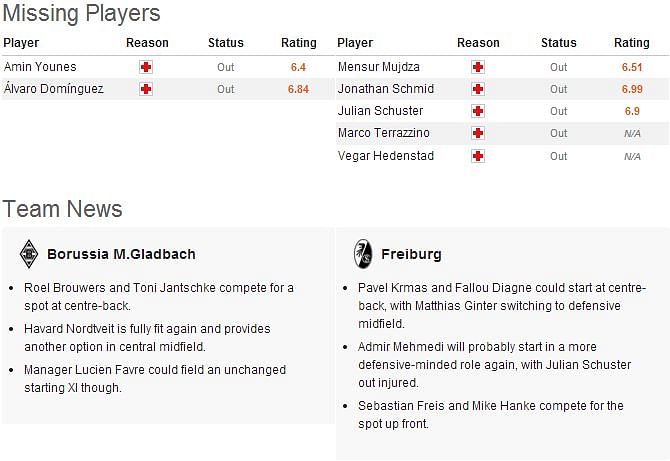
Task: Open Álvaro Domínguez player link
Action: 54,89
